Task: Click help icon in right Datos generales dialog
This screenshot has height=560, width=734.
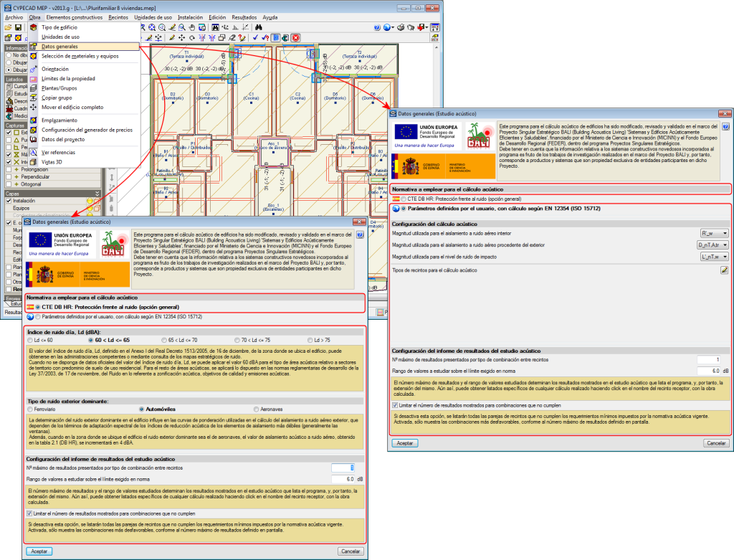Action: pos(725,126)
